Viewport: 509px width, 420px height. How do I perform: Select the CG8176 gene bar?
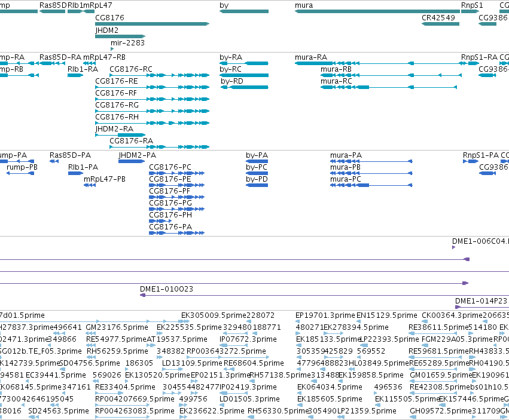152,24
